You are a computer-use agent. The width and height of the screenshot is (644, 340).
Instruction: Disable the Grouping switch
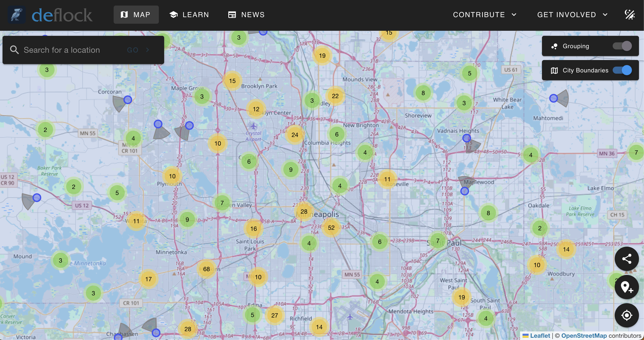click(622, 46)
